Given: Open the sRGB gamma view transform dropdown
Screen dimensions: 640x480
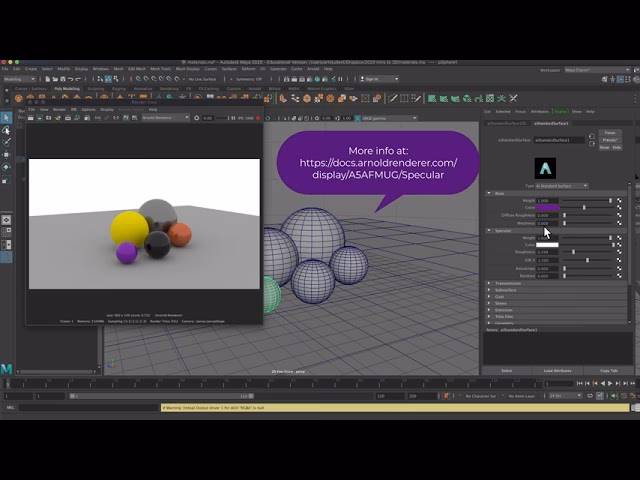Looking at the screenshot, I should click(x=389, y=118).
